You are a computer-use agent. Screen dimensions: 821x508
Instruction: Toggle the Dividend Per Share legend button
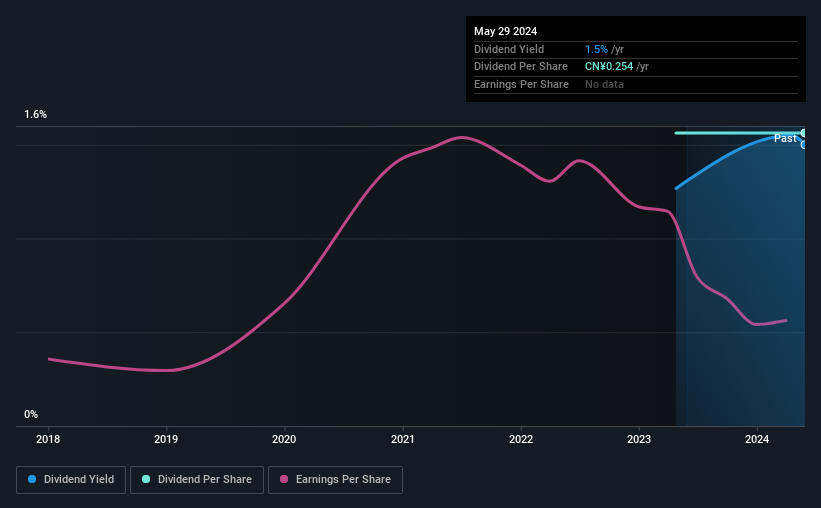(x=197, y=480)
